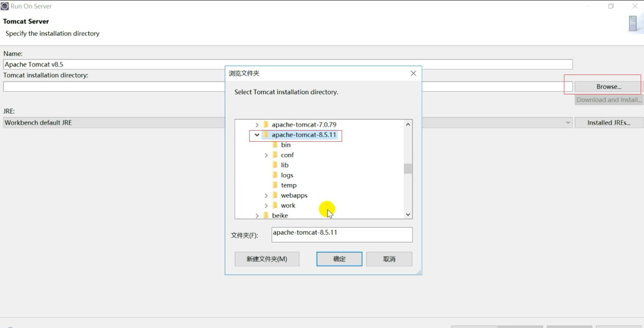Open Installed JREs... settings
This screenshot has width=644, height=328.
(x=609, y=122)
